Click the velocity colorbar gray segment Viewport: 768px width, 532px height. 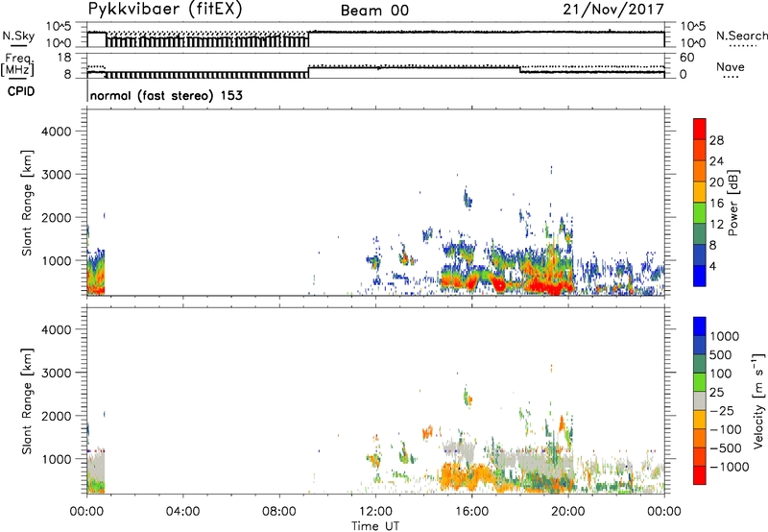[700, 401]
